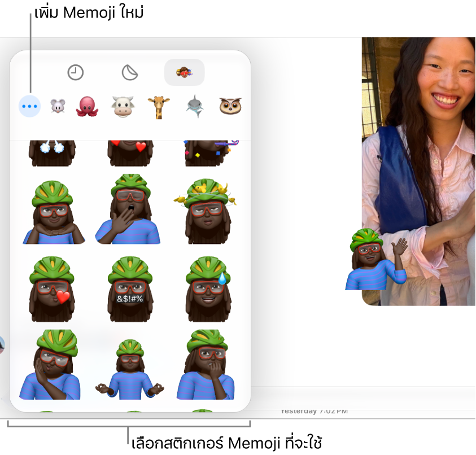This screenshot has width=476, height=455.
Task: Open the recent stickers clock tab
Action: 76,73
